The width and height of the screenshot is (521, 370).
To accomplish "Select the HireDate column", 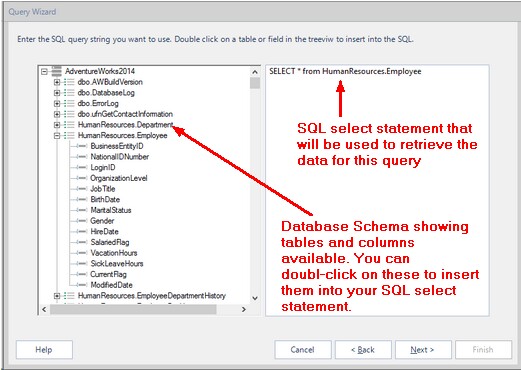I will 104,231.
